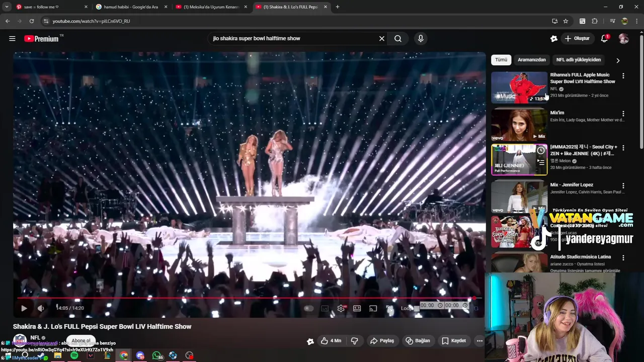Select the NFL adlı yükleyiciden chip
Image resolution: width=644 pixels, height=362 pixels.
click(579, 60)
